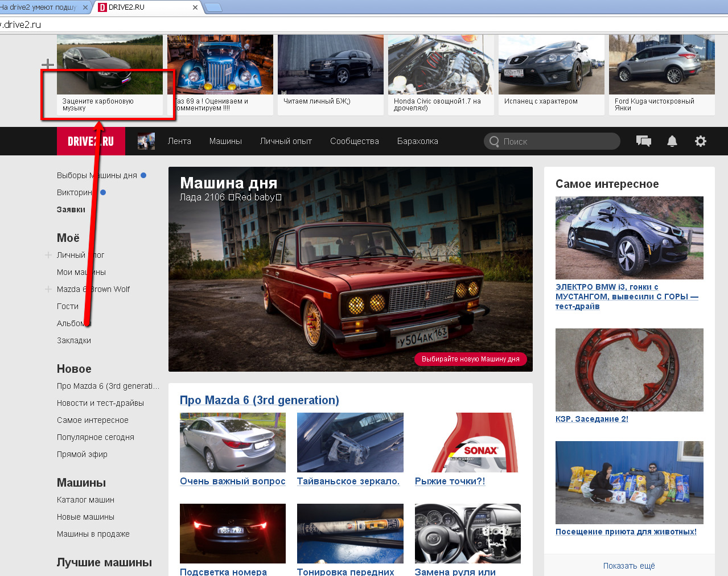Open 'Прямой эфир' sidebar link
The height and width of the screenshot is (576, 728).
point(82,454)
